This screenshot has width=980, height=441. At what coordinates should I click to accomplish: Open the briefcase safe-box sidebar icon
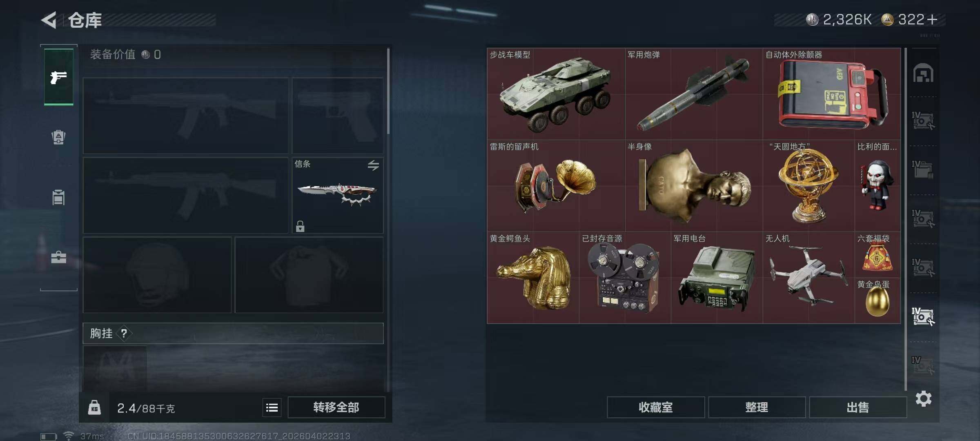(58, 257)
